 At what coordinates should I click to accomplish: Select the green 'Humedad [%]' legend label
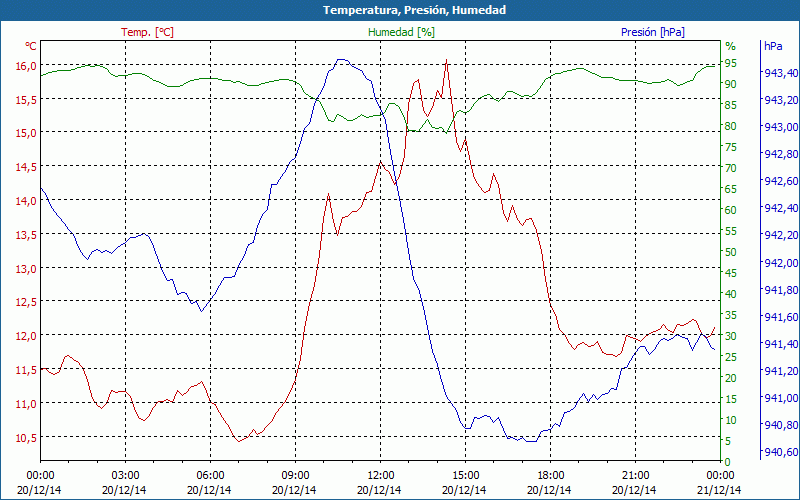click(x=402, y=32)
